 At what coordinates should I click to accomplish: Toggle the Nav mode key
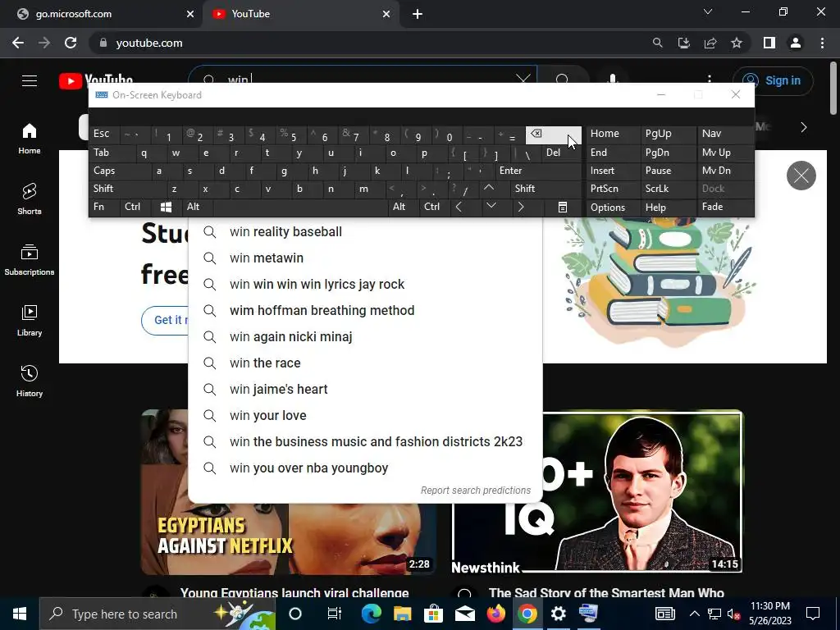725,134
